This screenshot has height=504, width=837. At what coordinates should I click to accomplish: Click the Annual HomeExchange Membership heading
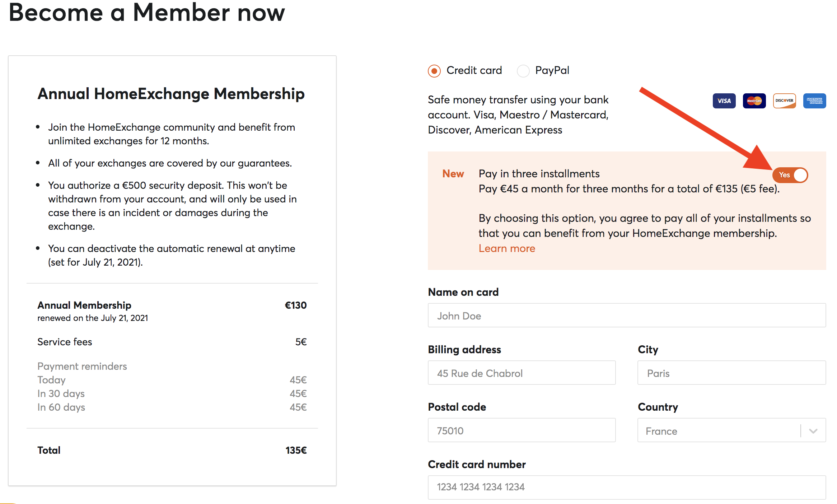click(171, 94)
